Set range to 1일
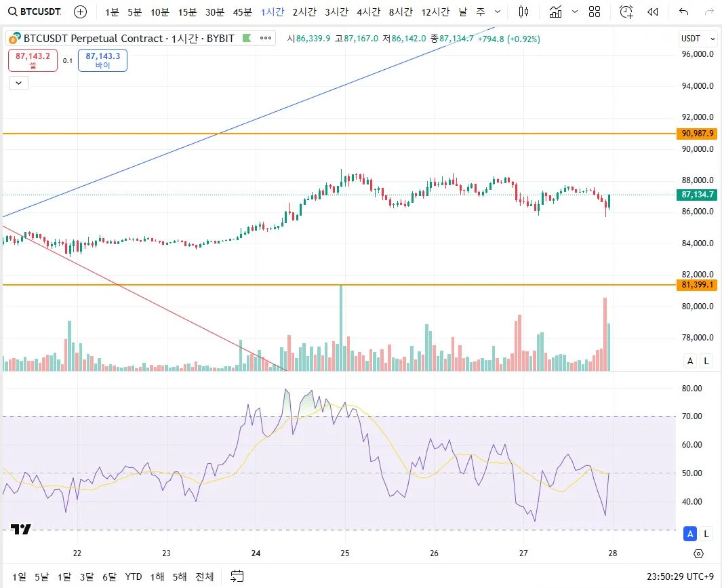This screenshot has width=722, height=588. click(x=20, y=577)
